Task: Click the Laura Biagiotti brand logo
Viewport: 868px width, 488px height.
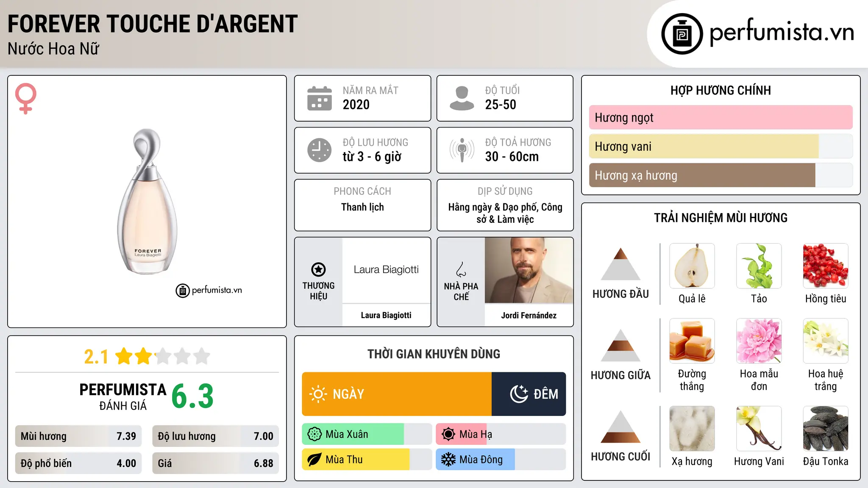Action: coord(386,270)
